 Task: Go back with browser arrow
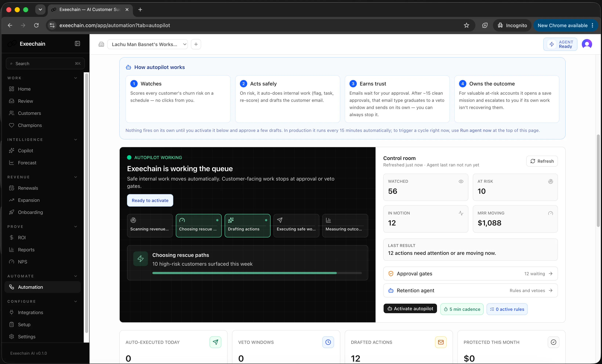pyautogui.click(x=10, y=25)
